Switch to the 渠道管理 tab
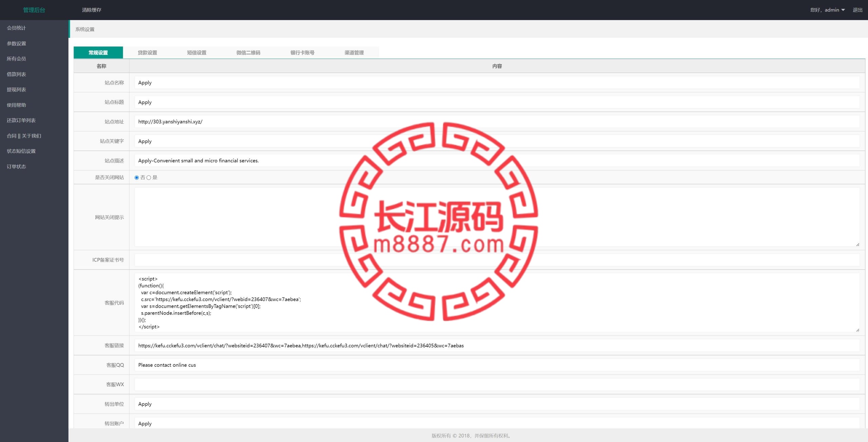868x442 pixels. (x=354, y=53)
